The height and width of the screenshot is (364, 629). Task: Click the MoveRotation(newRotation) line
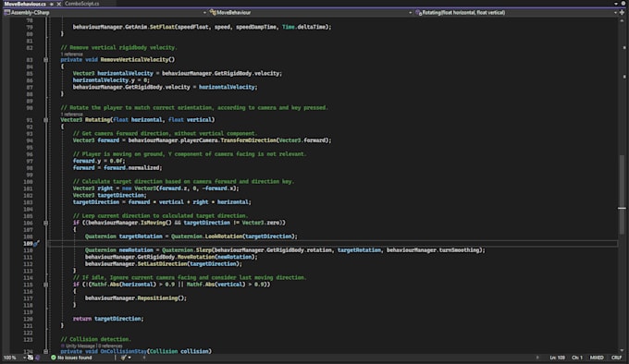[x=171, y=257]
